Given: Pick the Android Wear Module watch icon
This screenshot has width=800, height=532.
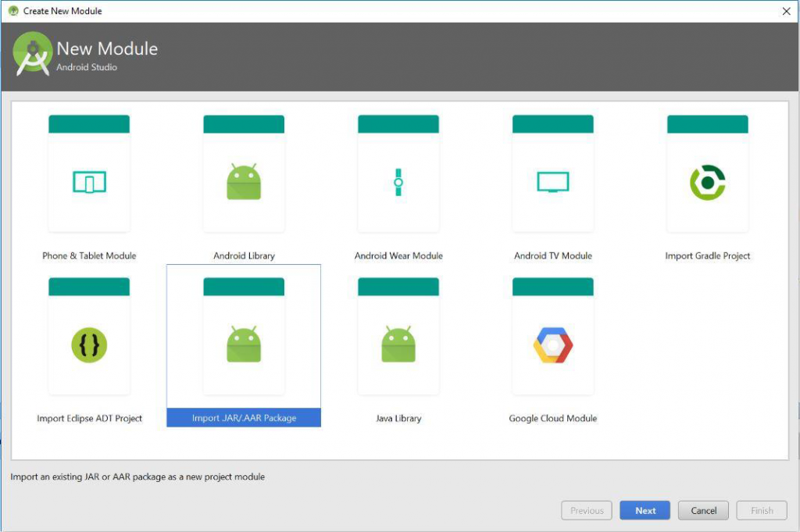Looking at the screenshot, I should [398, 183].
